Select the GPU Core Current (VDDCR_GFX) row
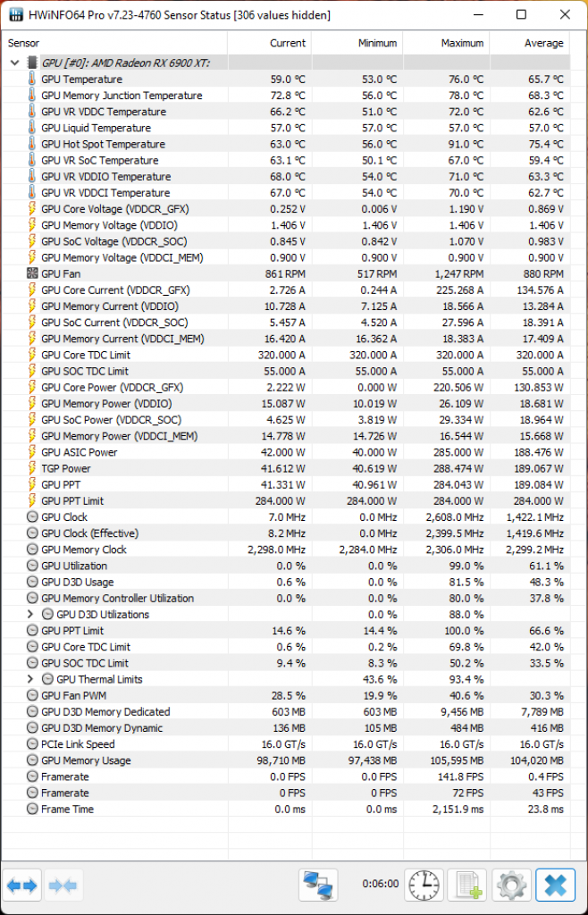The width and height of the screenshot is (588, 915). 286,290
